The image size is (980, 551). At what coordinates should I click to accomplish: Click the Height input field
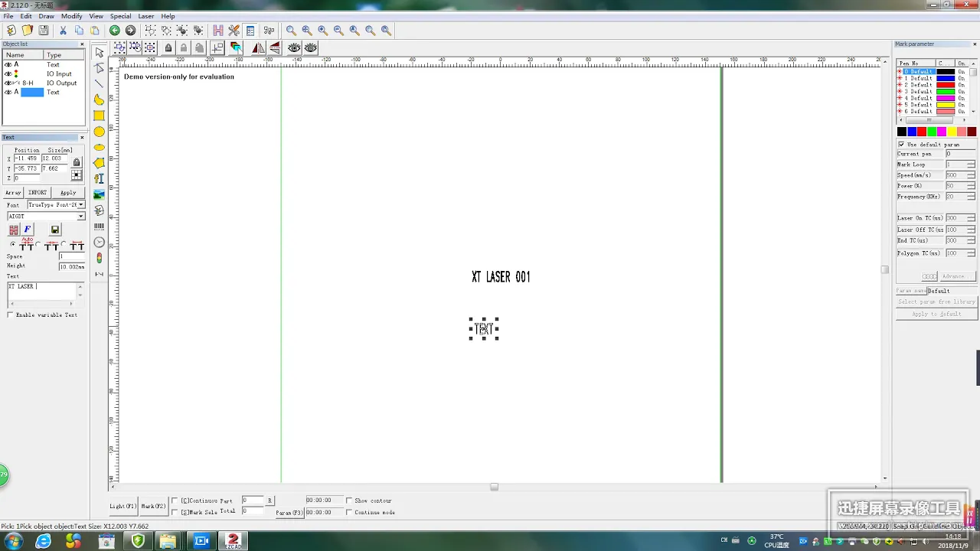pyautogui.click(x=72, y=267)
